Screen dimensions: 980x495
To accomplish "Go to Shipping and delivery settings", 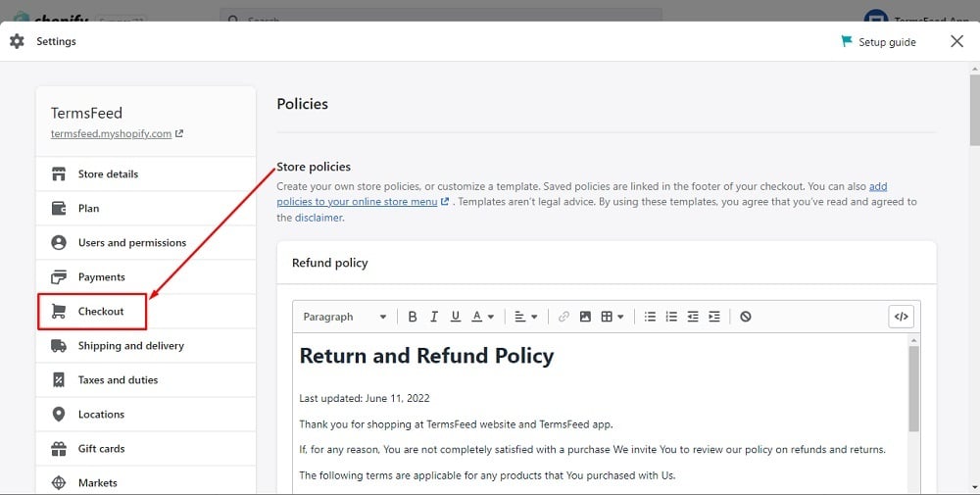I will (146, 346).
